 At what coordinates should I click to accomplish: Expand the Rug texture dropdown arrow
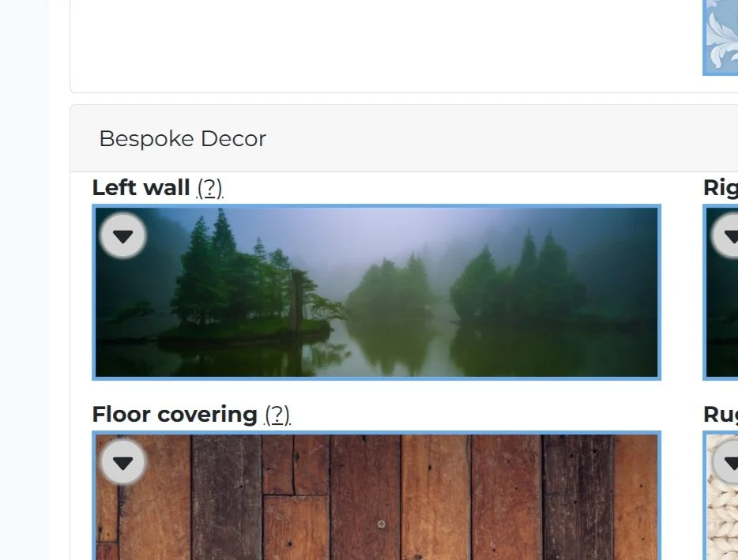tap(727, 463)
